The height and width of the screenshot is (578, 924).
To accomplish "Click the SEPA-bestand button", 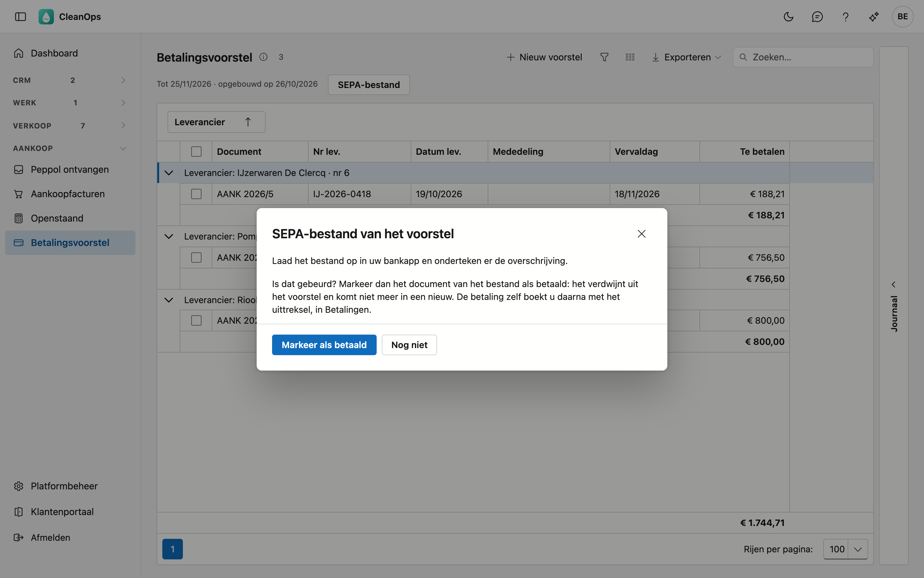I will (x=369, y=84).
